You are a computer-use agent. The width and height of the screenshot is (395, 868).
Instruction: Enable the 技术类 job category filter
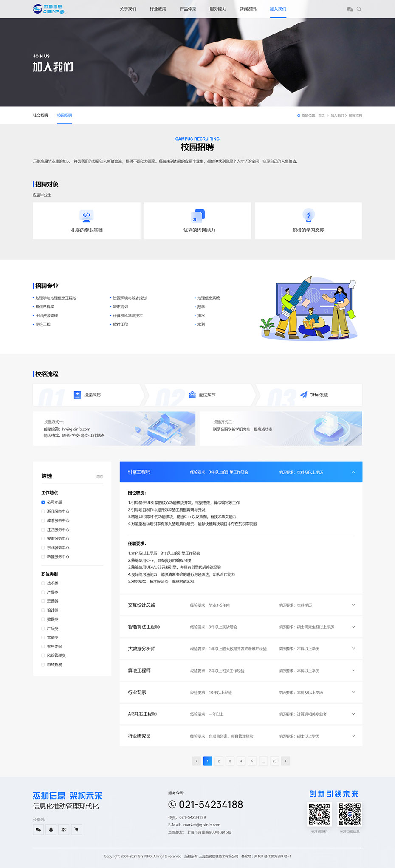[43, 583]
